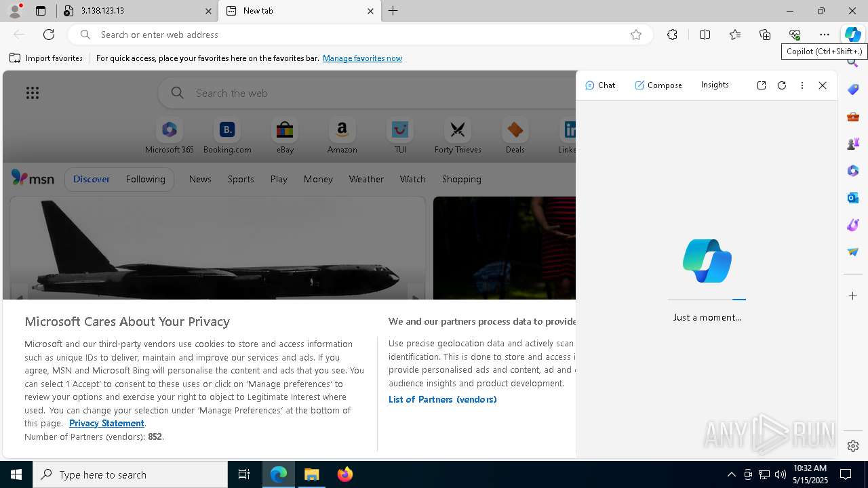Open sidebar settings gear icon

pyautogui.click(x=853, y=446)
